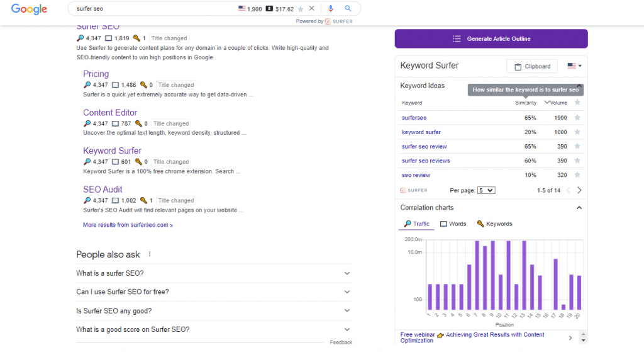Viewport: 644px width, 352px height.
Task: Select the Traffic chart tab
Action: coord(416,224)
